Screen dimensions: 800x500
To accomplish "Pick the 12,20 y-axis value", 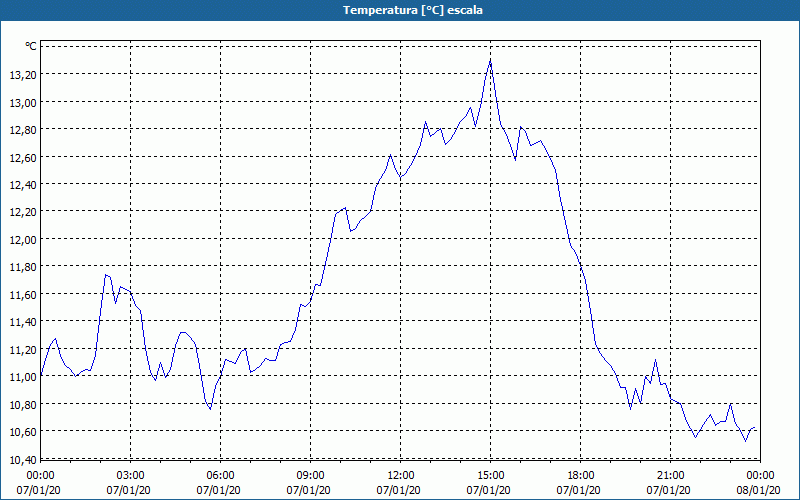I will (23, 212).
